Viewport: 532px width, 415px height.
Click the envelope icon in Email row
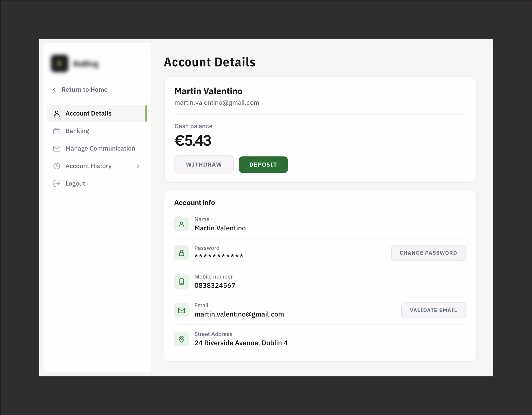(x=181, y=310)
